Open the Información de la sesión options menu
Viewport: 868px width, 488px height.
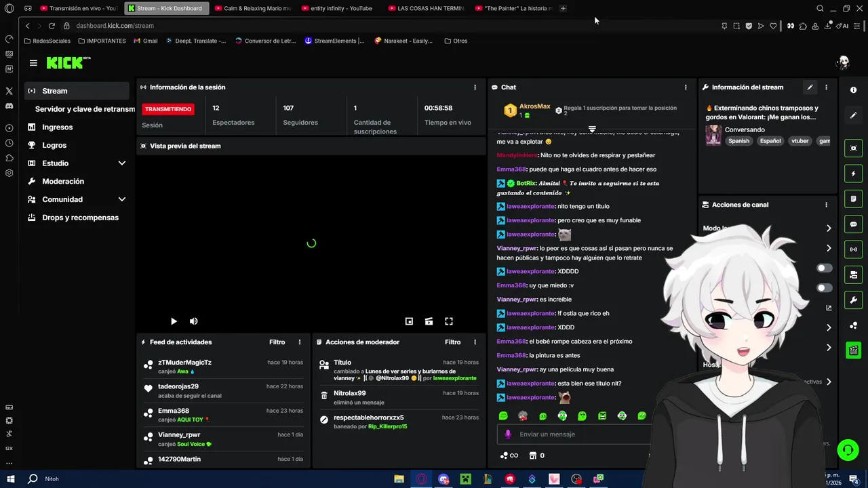475,87
